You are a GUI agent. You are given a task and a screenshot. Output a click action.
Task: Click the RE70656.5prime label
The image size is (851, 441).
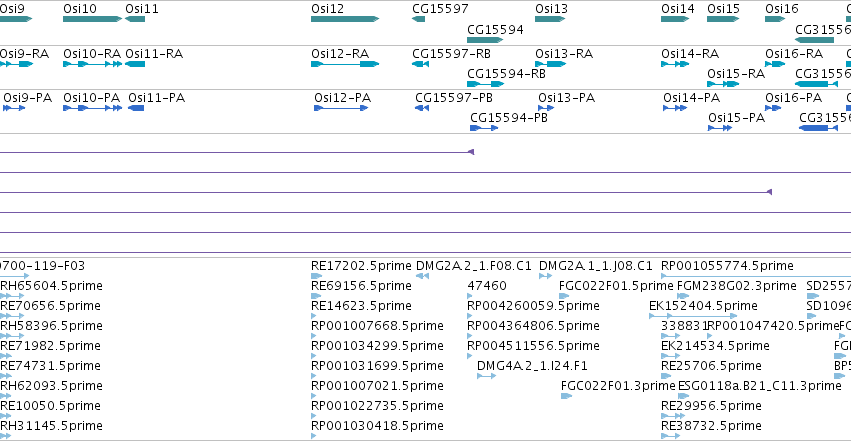click(50, 306)
